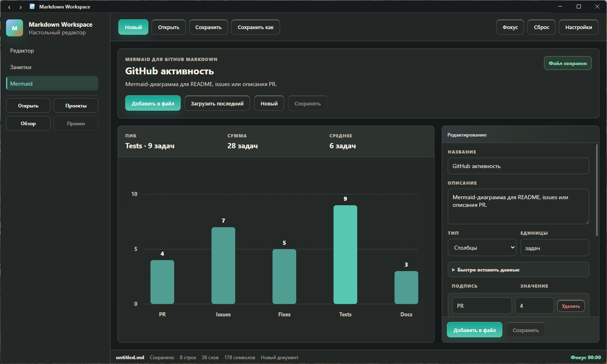Click the "Issues" label under the chart
Viewport: 607px width, 364px height.
point(223,314)
